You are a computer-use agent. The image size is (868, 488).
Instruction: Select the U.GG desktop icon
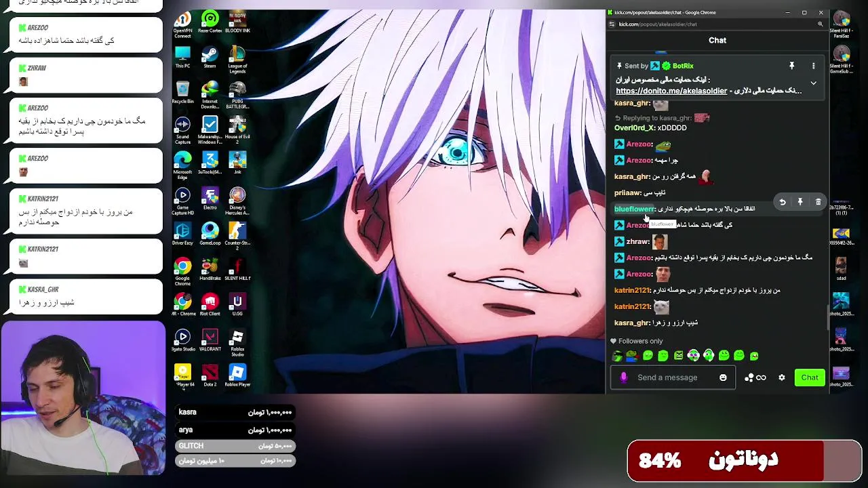tap(237, 304)
